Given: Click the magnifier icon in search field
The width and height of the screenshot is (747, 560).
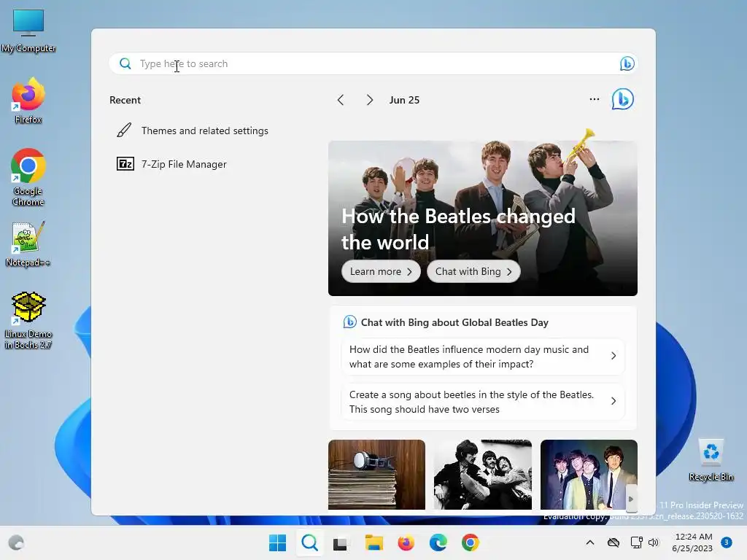Looking at the screenshot, I should point(125,63).
